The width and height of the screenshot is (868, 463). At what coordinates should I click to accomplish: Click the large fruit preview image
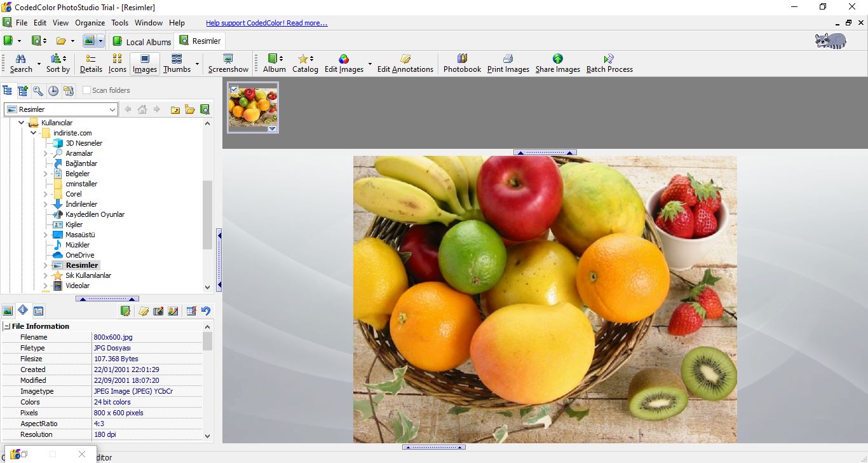click(545, 299)
